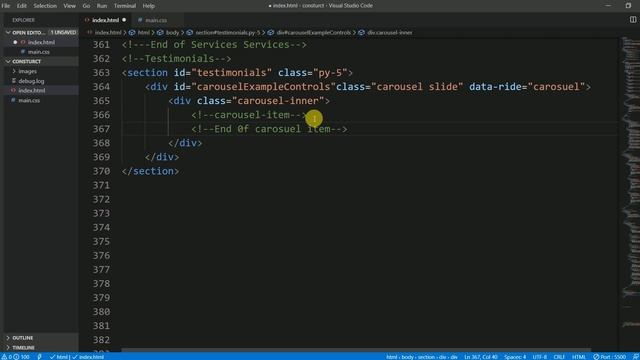Click the section#testimonials.py-5 breadcrumb

[x=227, y=33]
